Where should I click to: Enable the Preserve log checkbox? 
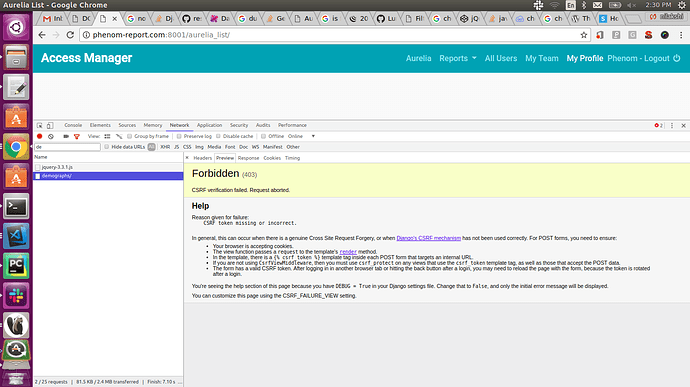(179, 136)
